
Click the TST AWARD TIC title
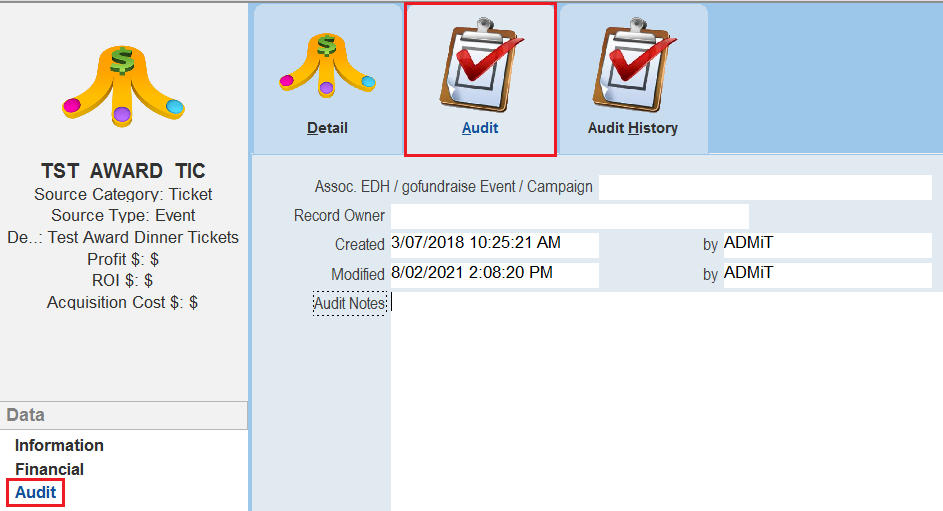pos(123,171)
